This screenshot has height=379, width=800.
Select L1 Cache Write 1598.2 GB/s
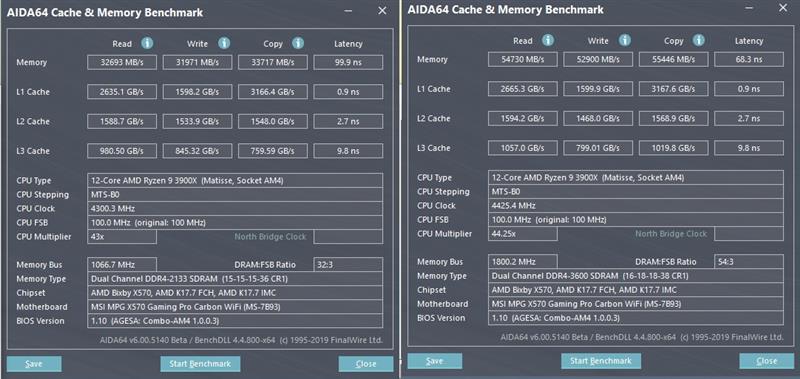point(197,92)
